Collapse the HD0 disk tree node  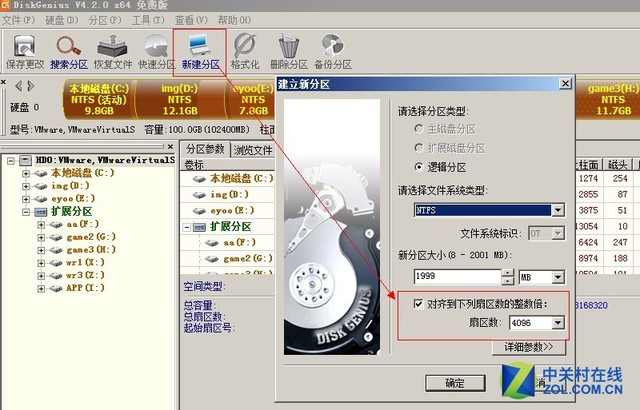tap(11, 160)
